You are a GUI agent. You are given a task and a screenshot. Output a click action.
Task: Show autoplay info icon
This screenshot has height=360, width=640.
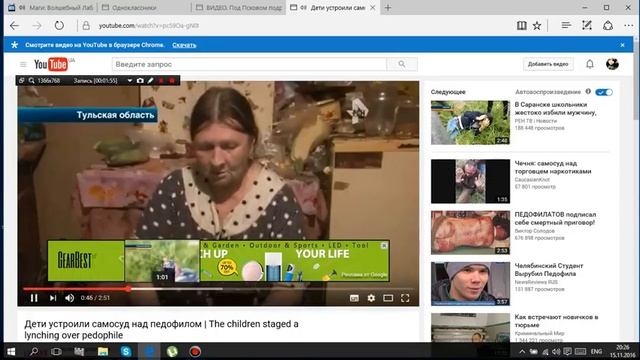pos(588,91)
